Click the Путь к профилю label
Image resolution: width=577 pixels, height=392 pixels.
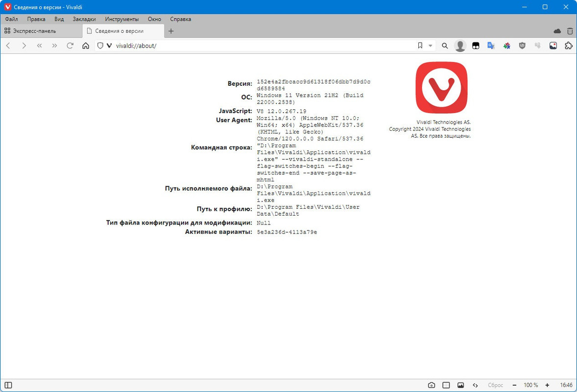pyautogui.click(x=224, y=209)
